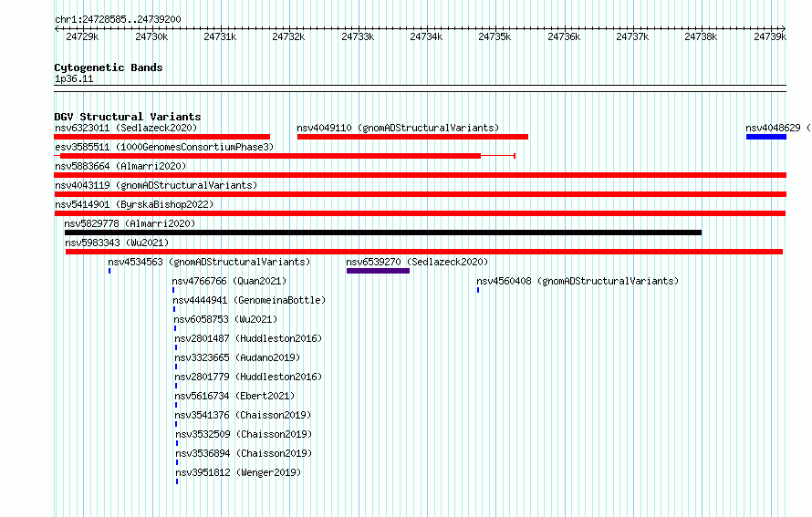Open nsv2801779 (Huddleston2016) label
Image resolution: width=812 pixels, height=517 pixels.
(248, 377)
